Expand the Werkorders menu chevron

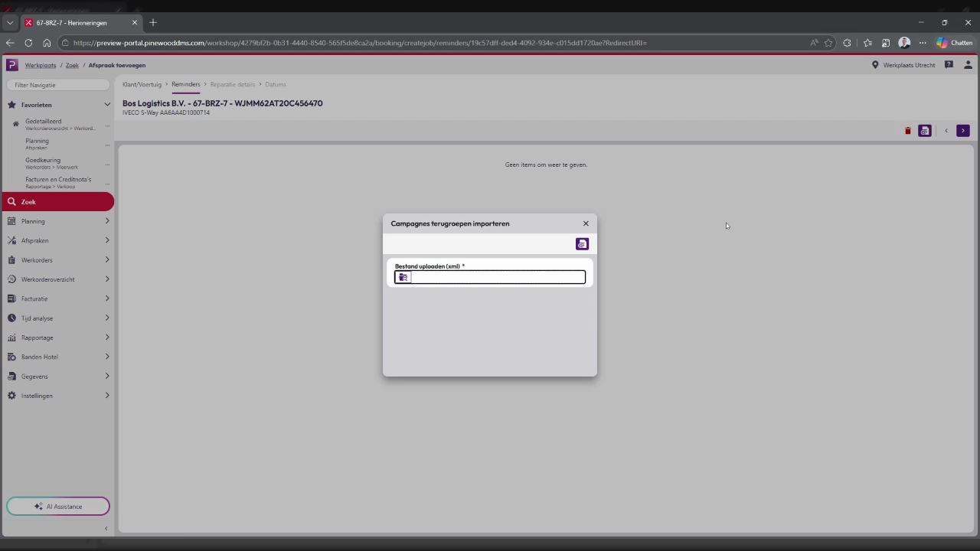(x=107, y=260)
